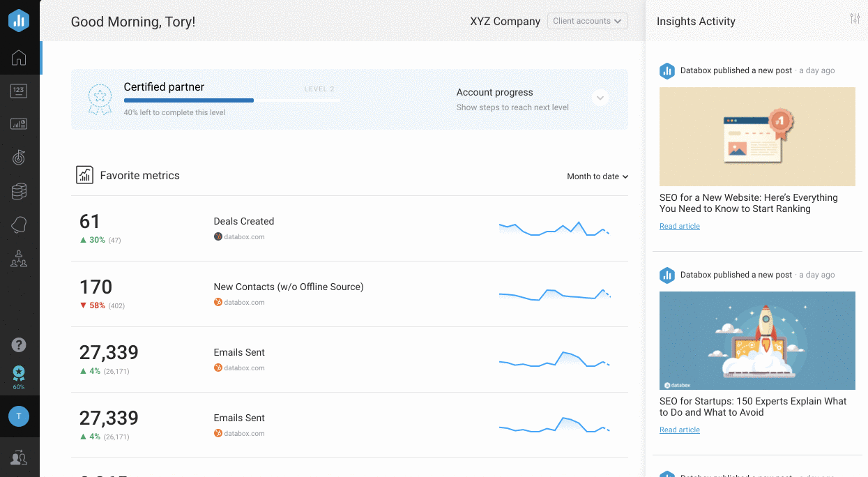The width and height of the screenshot is (868, 477).
Task: Open the Month to date range dropdown
Action: click(x=597, y=176)
